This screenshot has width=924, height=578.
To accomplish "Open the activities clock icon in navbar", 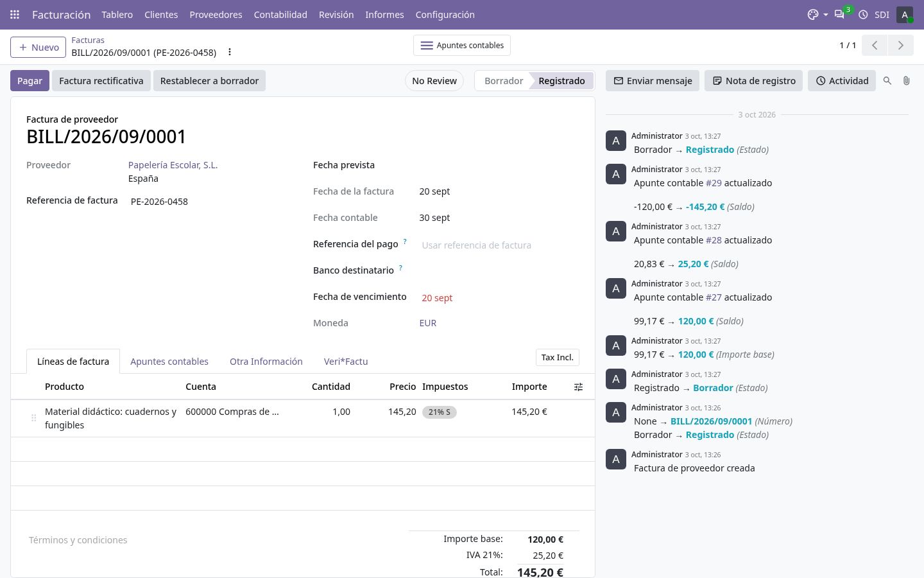I will tap(863, 14).
